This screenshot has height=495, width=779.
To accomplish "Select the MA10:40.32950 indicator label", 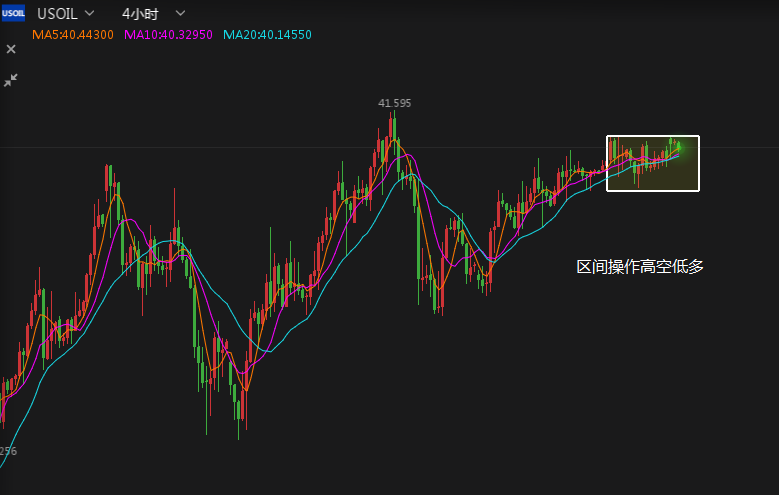I will (168, 35).
